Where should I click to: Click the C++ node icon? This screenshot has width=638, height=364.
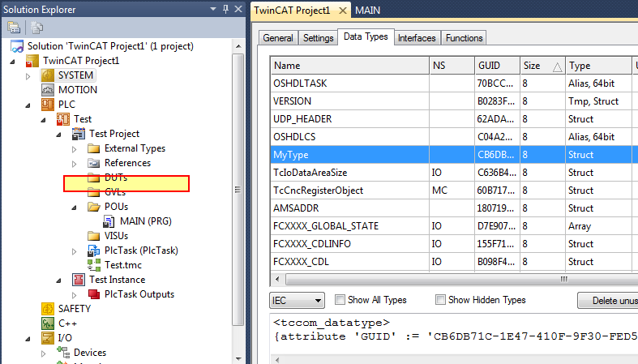(48, 323)
